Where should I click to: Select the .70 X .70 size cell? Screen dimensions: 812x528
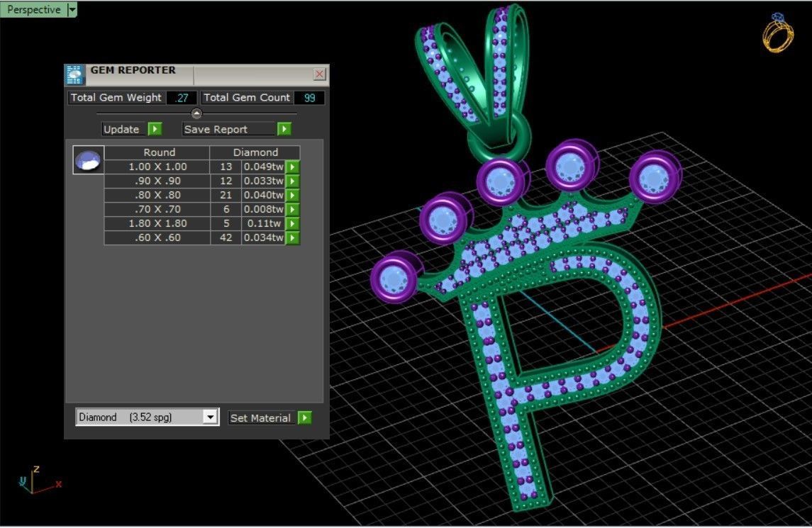pos(157,209)
